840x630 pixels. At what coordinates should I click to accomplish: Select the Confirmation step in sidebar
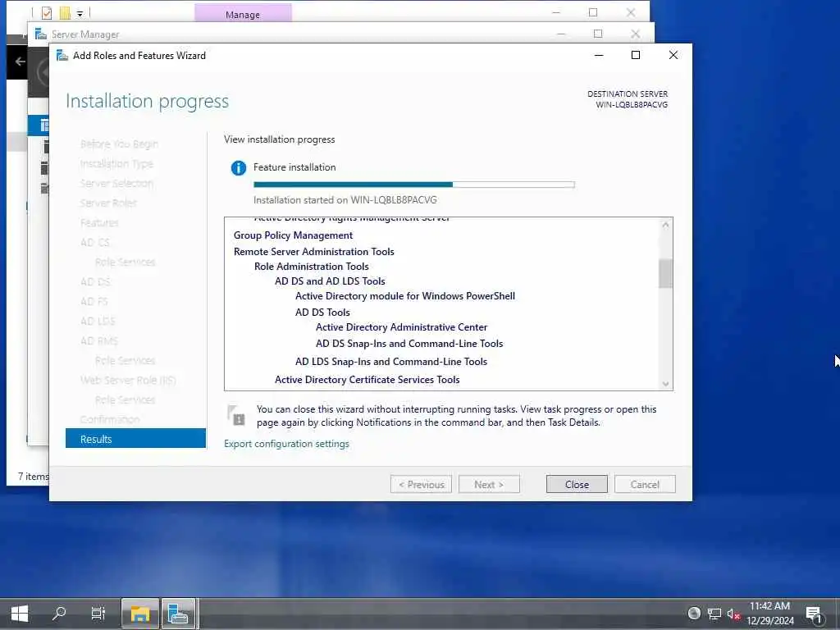tap(110, 419)
